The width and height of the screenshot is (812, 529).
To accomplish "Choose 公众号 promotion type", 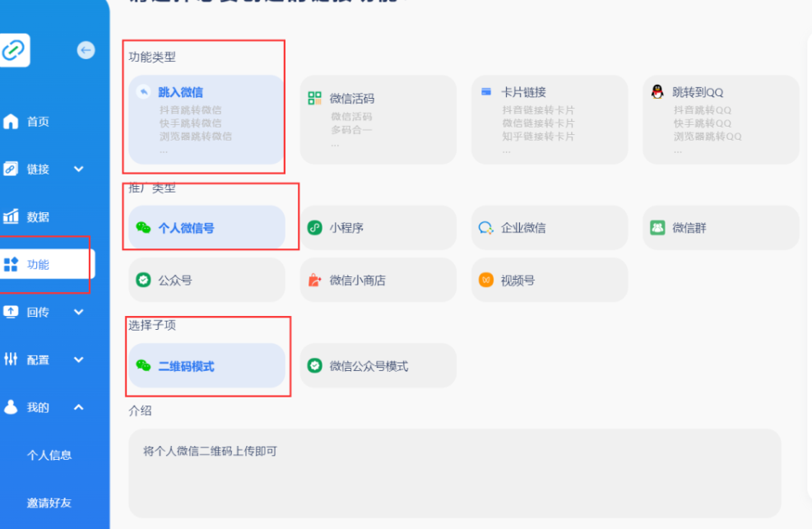I will pyautogui.click(x=206, y=280).
